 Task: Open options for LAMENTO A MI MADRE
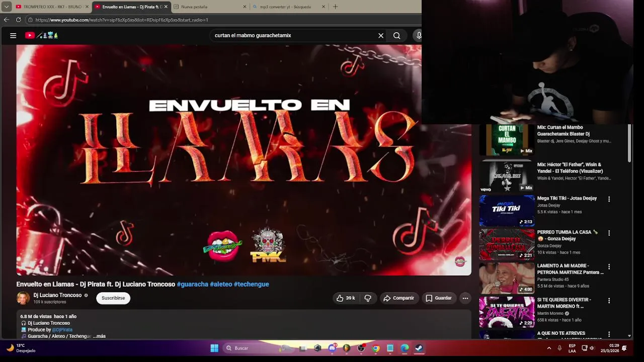[609, 267]
